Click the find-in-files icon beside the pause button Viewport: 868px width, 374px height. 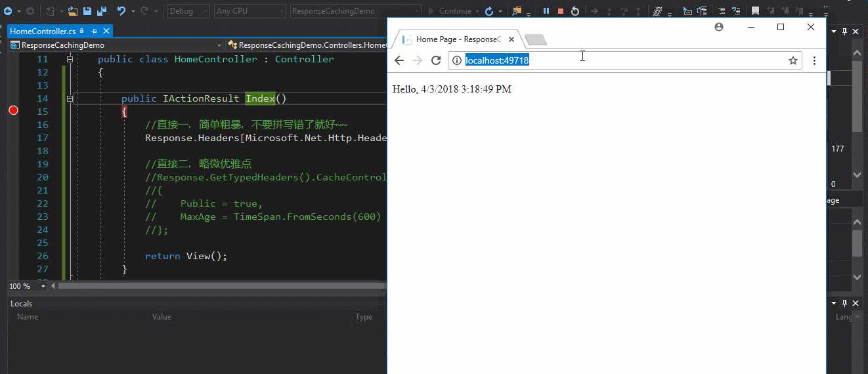coord(517,11)
